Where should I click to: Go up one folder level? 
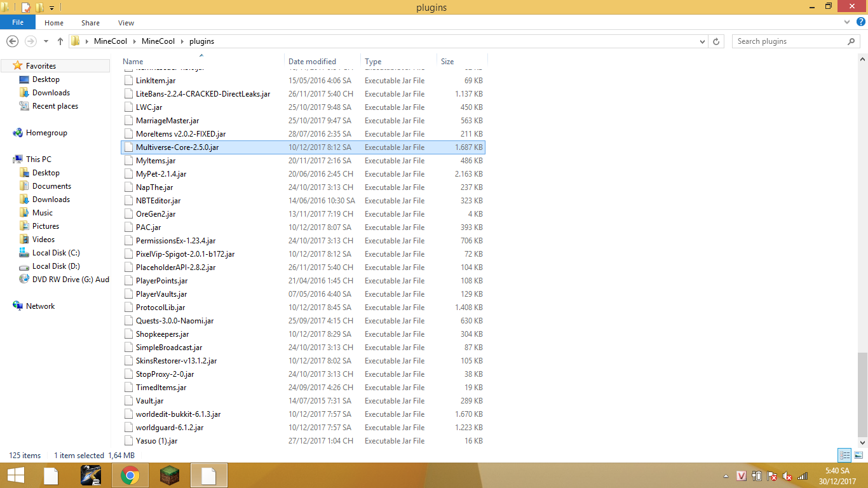tap(60, 41)
